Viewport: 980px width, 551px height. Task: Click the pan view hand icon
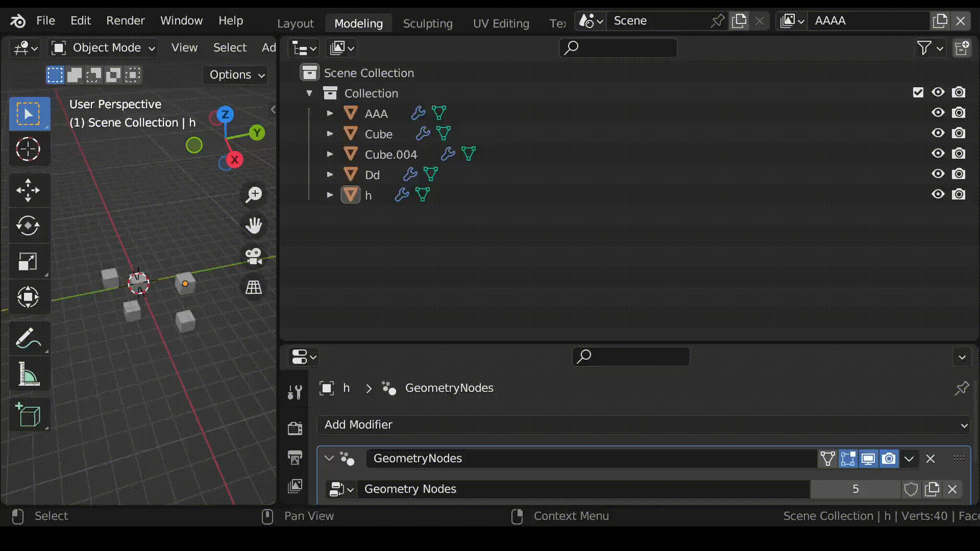[254, 225]
